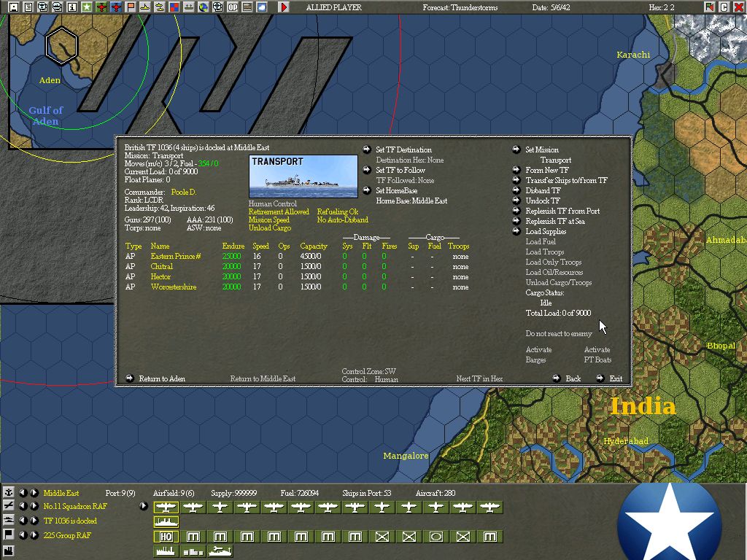This screenshot has width=747, height=560.
Task: End the turn with the red play arrow
Action: point(284,7)
